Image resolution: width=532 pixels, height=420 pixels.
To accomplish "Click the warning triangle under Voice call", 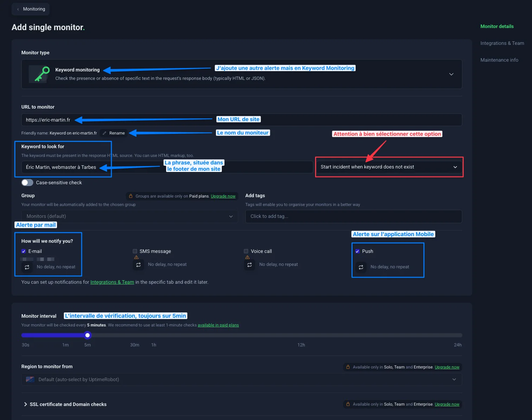I will pos(247,257).
